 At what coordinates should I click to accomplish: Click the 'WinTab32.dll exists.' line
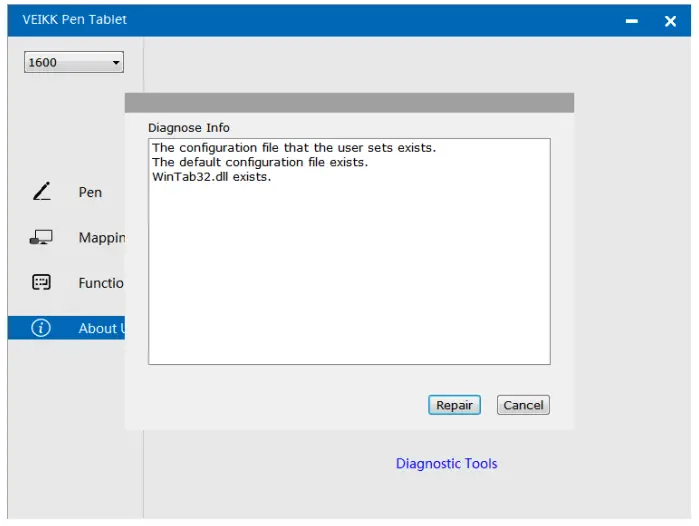click(x=211, y=177)
